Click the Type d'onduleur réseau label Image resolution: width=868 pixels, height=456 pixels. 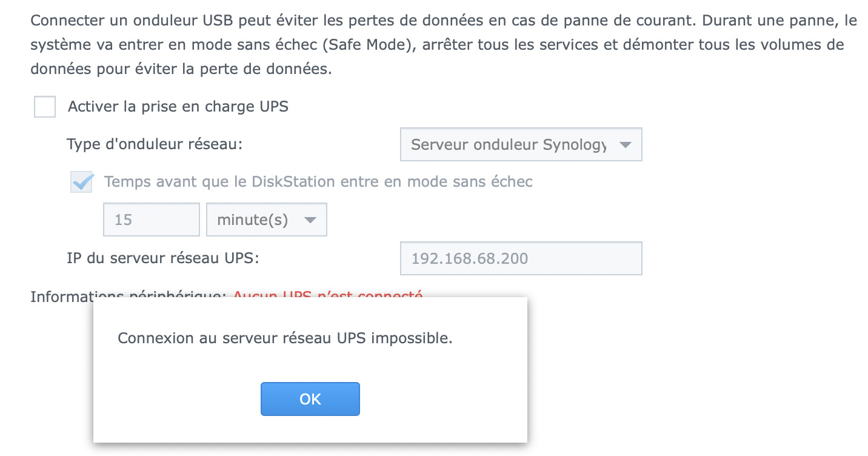coord(155,144)
